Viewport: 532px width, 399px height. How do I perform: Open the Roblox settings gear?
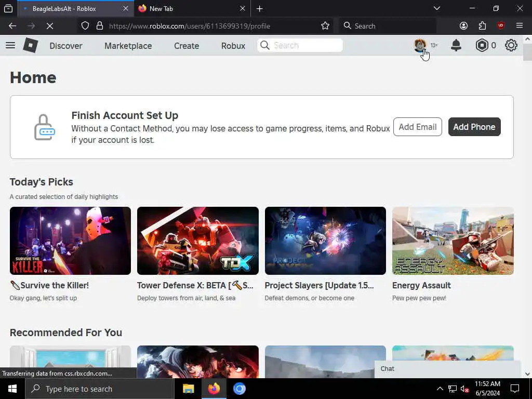(x=511, y=45)
